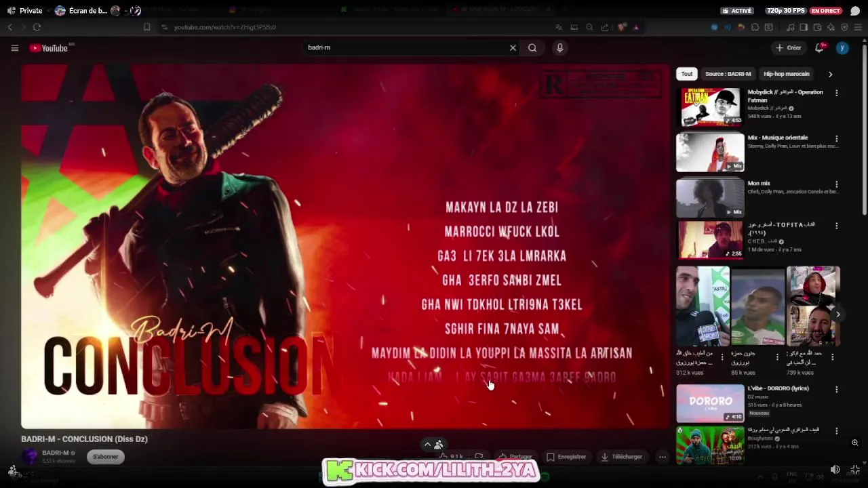Show more filter chips with the arrow

click(830, 74)
